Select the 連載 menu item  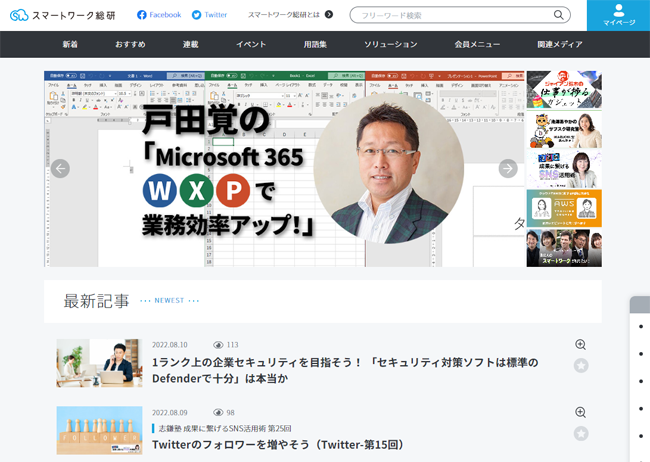tap(191, 44)
